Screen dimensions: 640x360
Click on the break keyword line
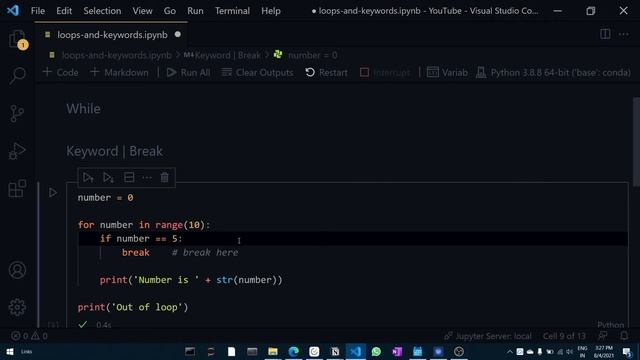[136, 253]
